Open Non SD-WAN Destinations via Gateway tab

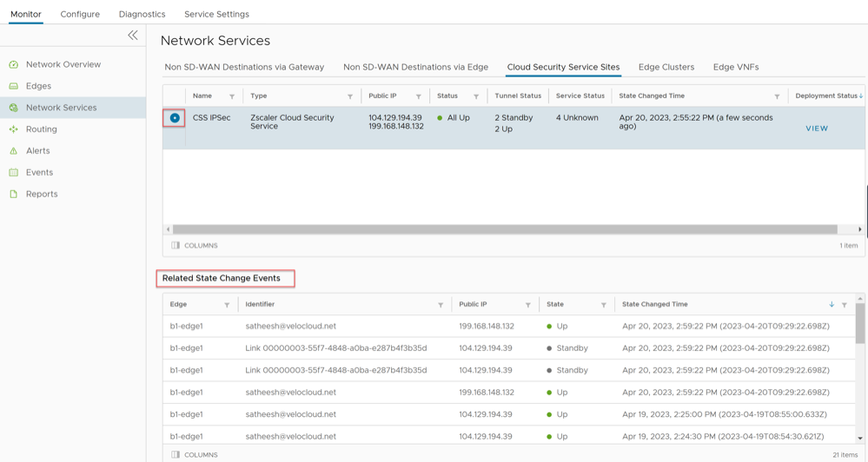pyautogui.click(x=244, y=67)
